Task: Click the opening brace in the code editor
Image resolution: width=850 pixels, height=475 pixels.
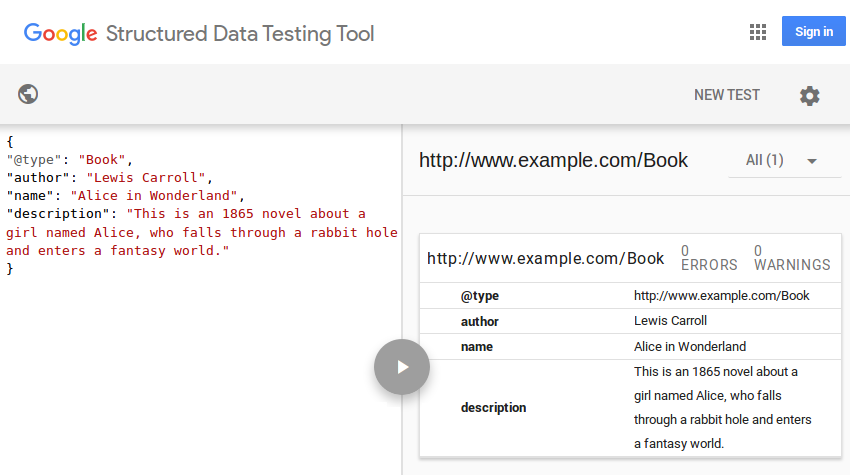Action: tap(10, 142)
